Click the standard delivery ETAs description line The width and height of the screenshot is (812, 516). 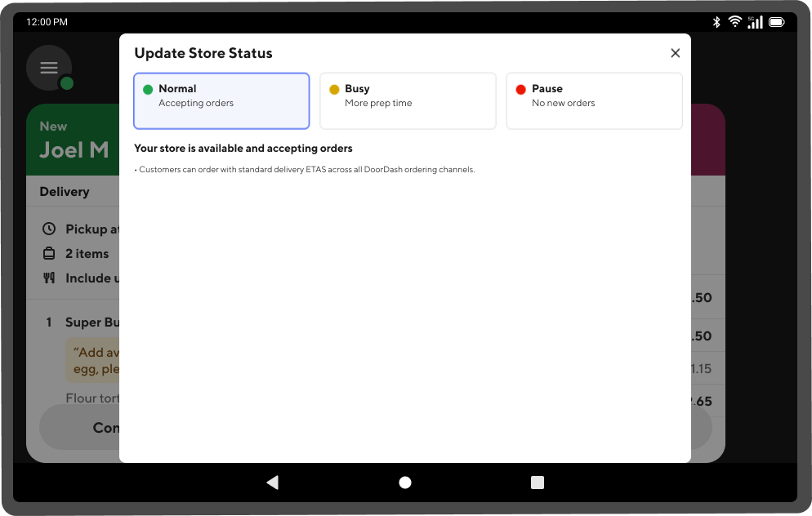click(305, 169)
